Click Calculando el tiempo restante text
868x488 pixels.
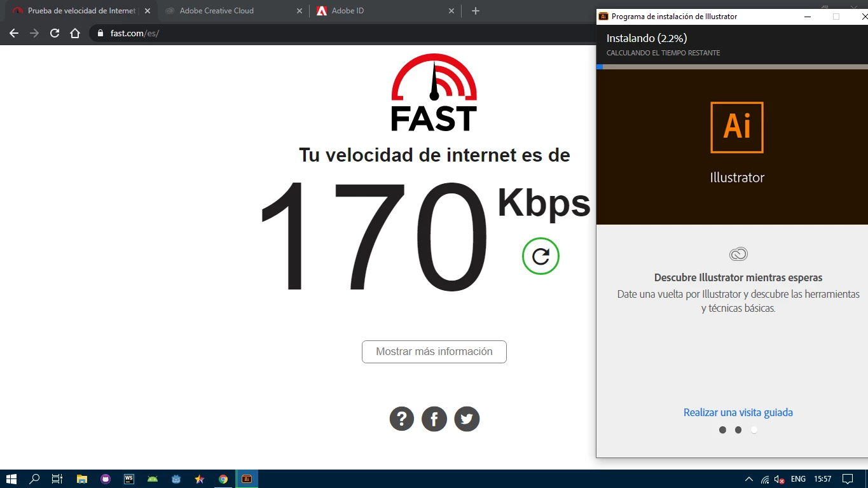663,53
